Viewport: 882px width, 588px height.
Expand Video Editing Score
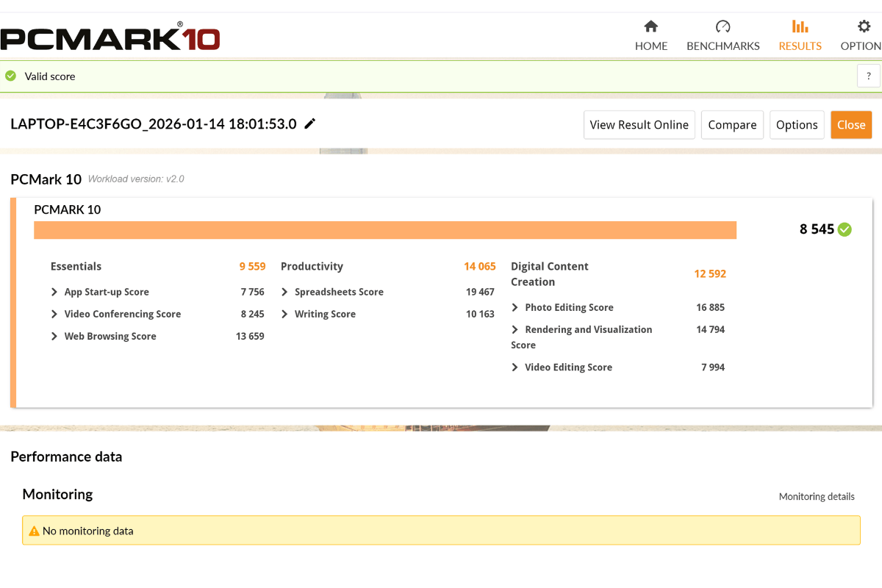514,367
